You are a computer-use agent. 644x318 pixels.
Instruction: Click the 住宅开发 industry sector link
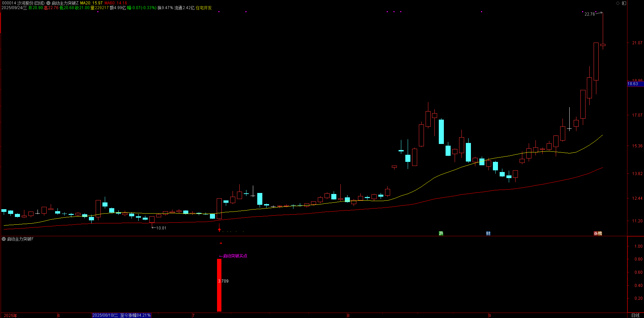(204, 8)
